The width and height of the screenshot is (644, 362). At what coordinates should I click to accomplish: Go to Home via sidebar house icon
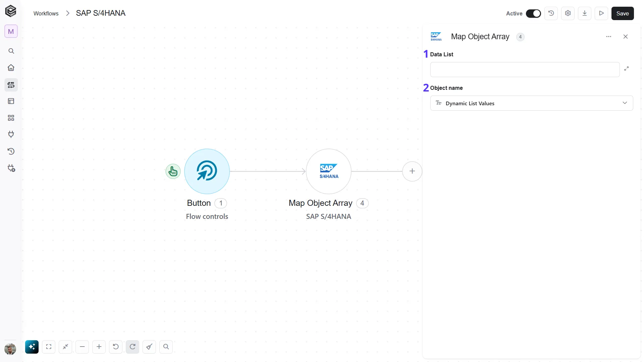click(x=11, y=68)
